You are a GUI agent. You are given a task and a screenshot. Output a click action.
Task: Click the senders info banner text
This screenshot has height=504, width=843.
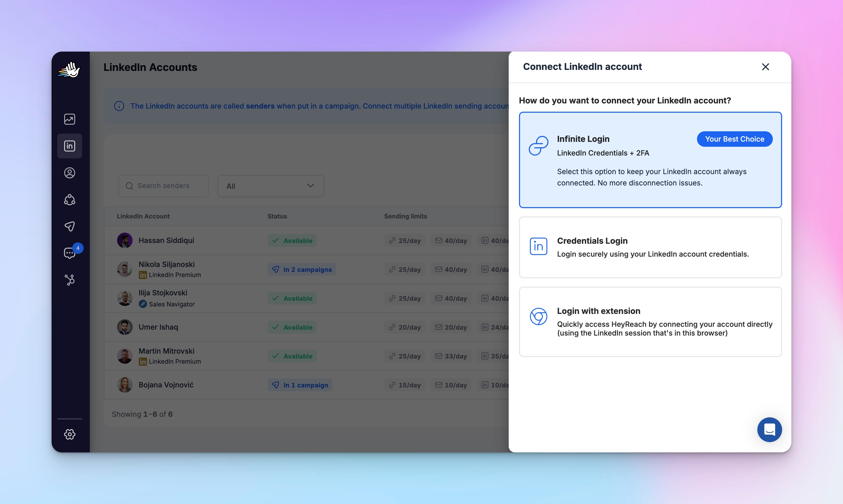[x=319, y=106]
